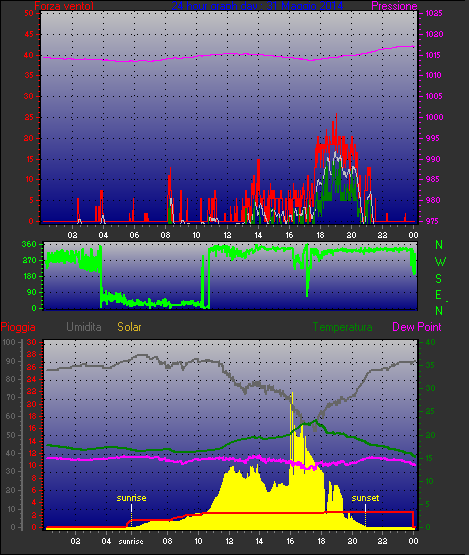Click the 12 hour tick on bottom chart
Screen dimensions: 469x555
click(229, 541)
